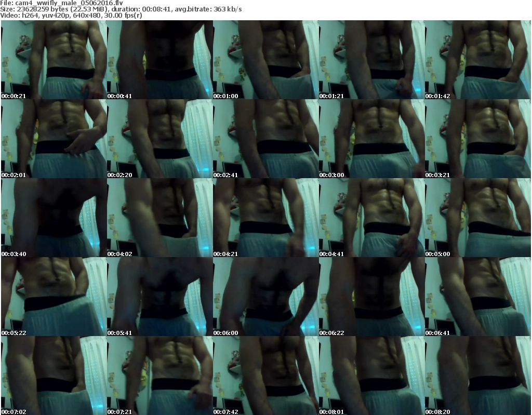Viewport: 532px width, 415px height.
Task: Select the thumbnail frame at 00:04:41
Action: [372, 218]
